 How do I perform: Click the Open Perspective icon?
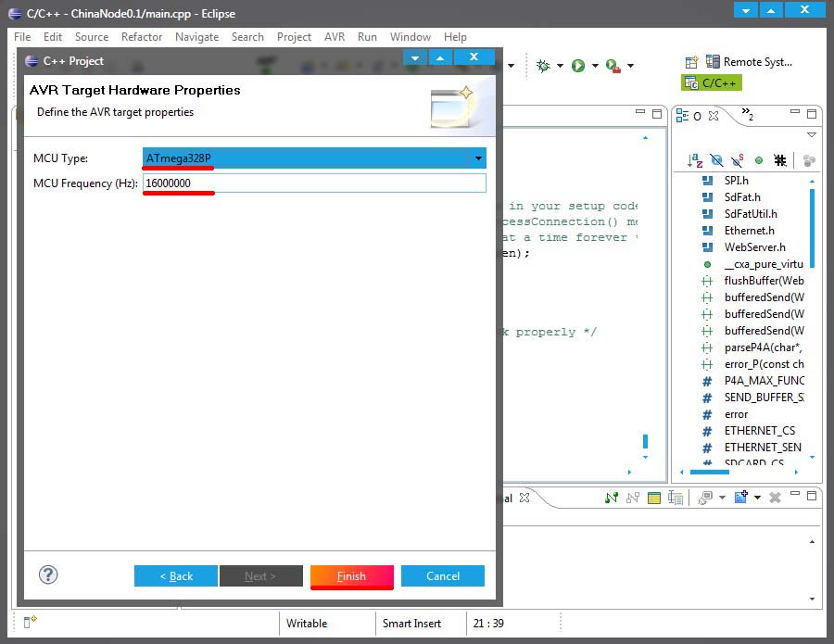pos(691,62)
